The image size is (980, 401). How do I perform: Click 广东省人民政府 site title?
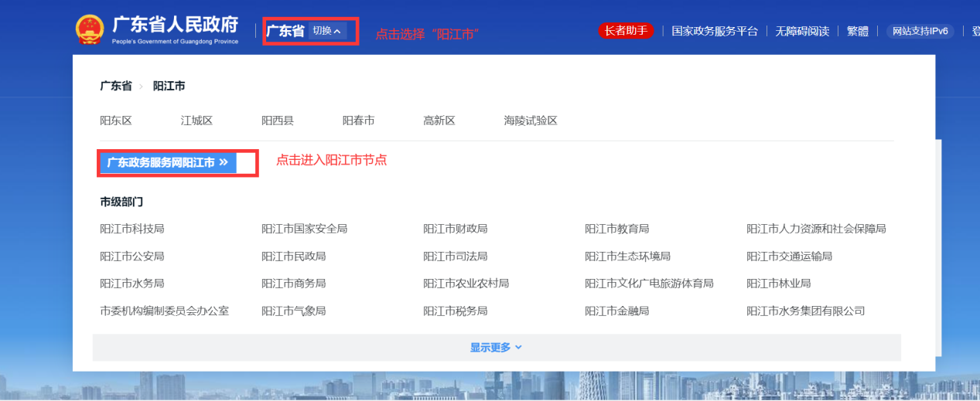[176, 25]
